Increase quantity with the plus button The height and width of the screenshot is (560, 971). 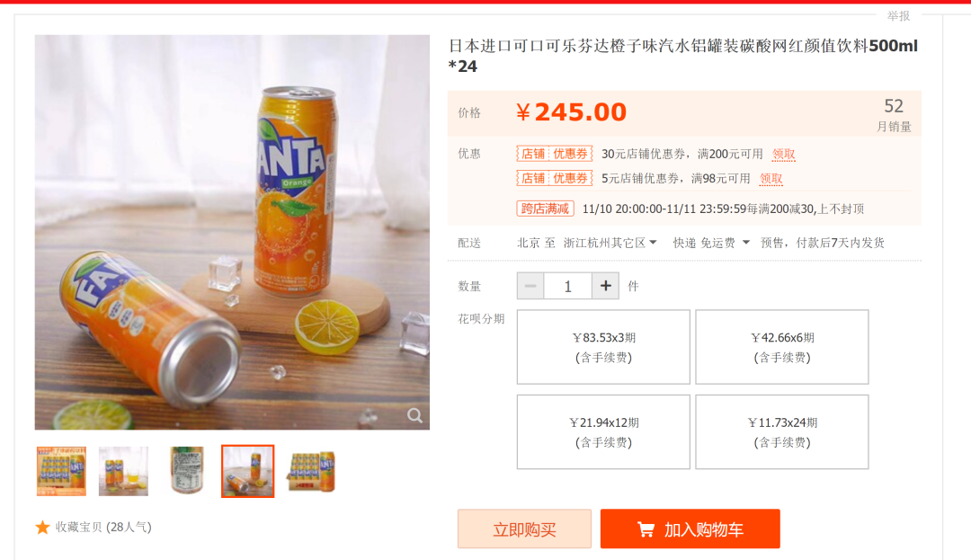point(605,286)
